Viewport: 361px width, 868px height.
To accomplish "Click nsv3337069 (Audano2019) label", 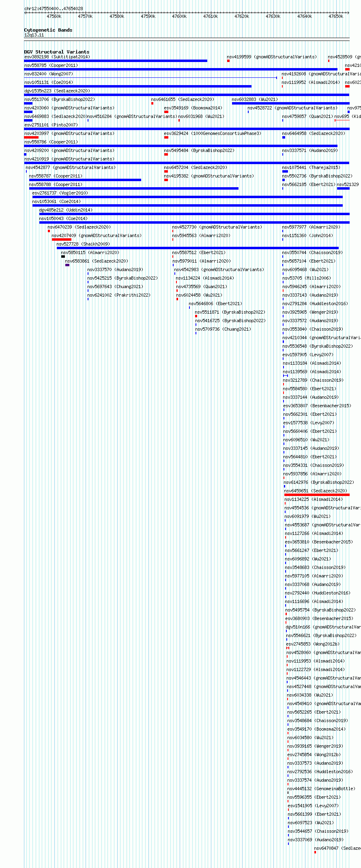I will [315, 840].
